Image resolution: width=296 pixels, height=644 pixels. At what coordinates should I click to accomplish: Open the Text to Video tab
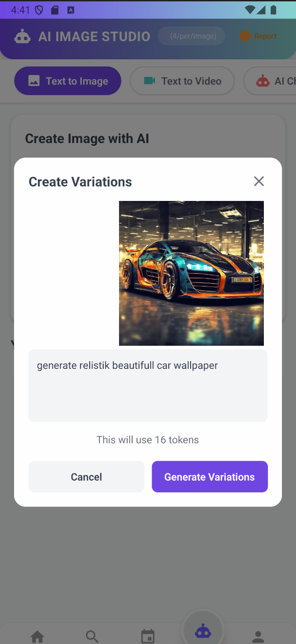tap(182, 81)
